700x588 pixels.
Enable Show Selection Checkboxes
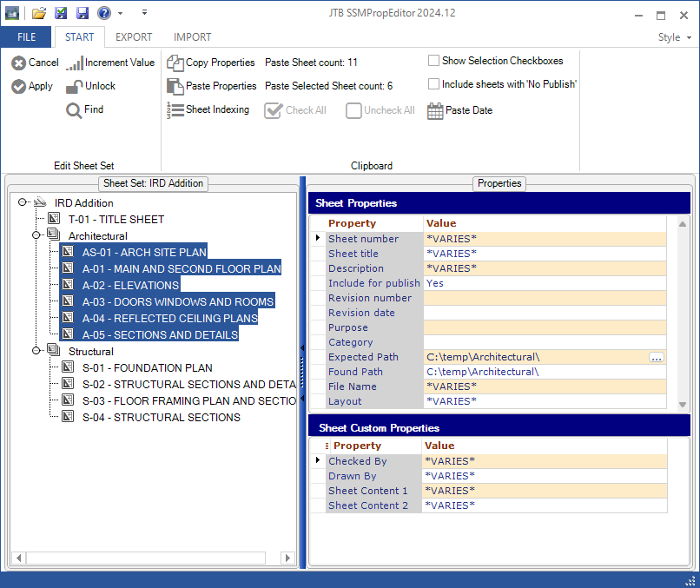click(433, 61)
